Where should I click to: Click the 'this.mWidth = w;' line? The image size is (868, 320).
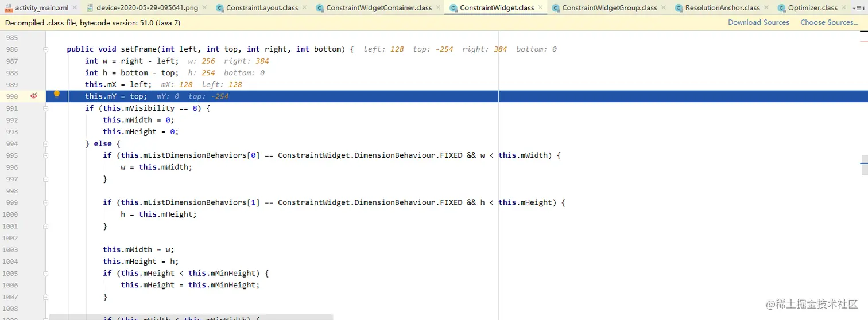138,249
